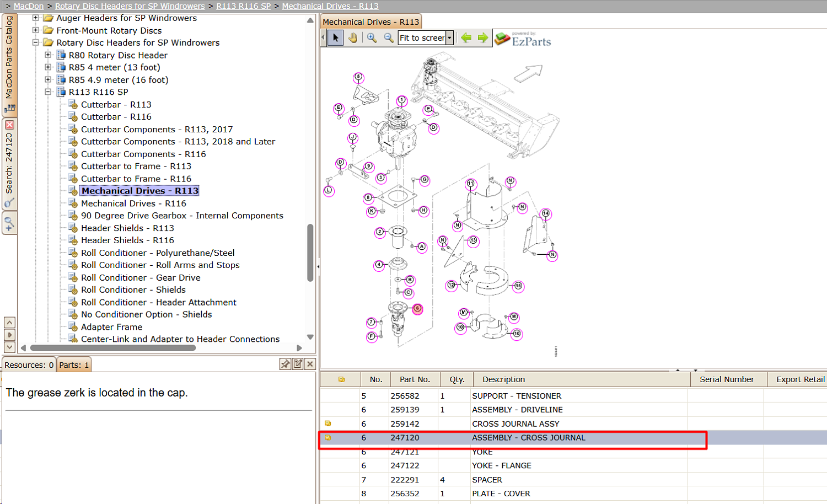Open Rotary Disc Headers for SP Windrowers breadcrumb
The width and height of the screenshot is (827, 504).
(130, 6)
